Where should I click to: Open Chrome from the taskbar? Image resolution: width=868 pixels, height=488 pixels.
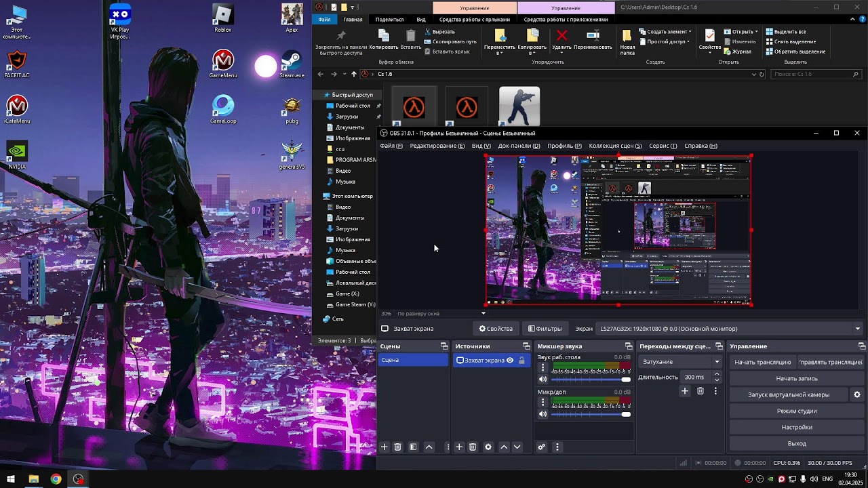(x=56, y=479)
